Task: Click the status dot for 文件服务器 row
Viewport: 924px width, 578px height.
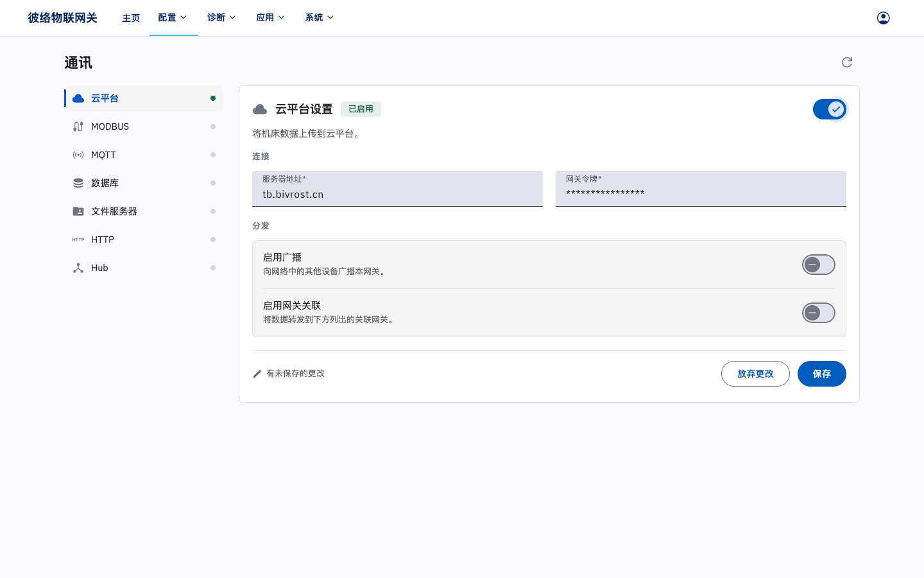Action: [213, 211]
